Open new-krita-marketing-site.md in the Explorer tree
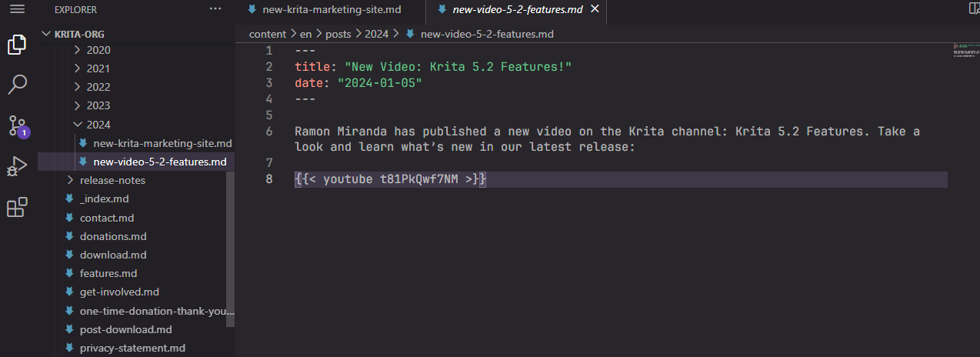Viewport: 980px width, 357px height. [x=162, y=143]
